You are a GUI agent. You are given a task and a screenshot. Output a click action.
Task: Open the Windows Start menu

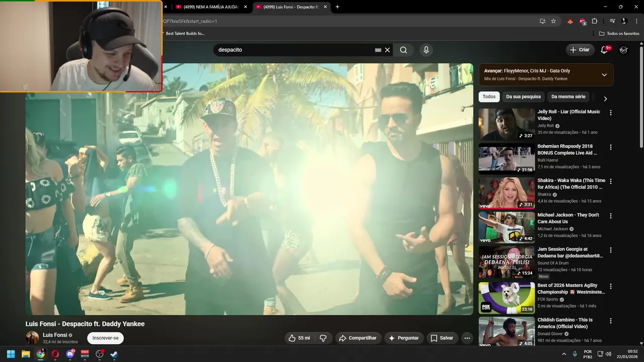click(x=11, y=354)
